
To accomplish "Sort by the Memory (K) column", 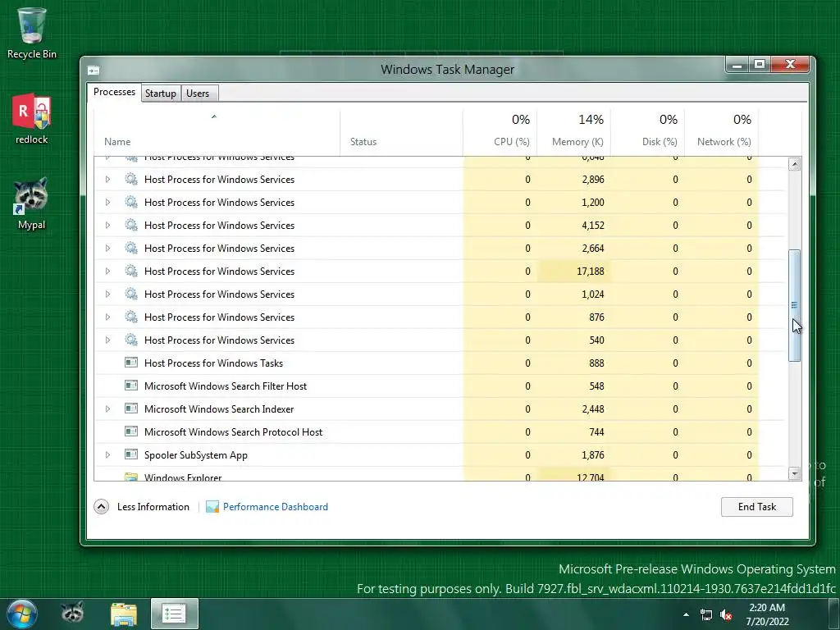I will pos(573,132).
